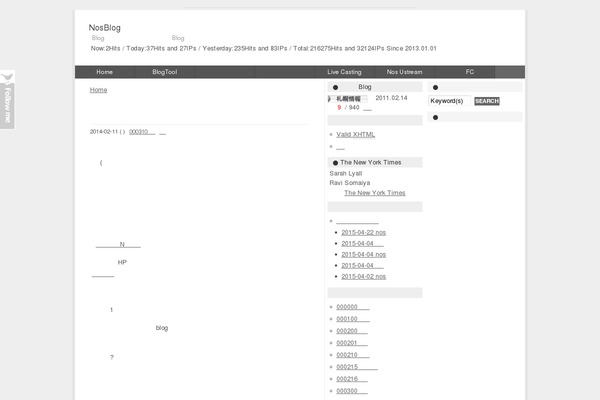The height and width of the screenshot is (400, 600).
Task: Open the 2015-04-02 nos recent entry
Action: coord(363,276)
